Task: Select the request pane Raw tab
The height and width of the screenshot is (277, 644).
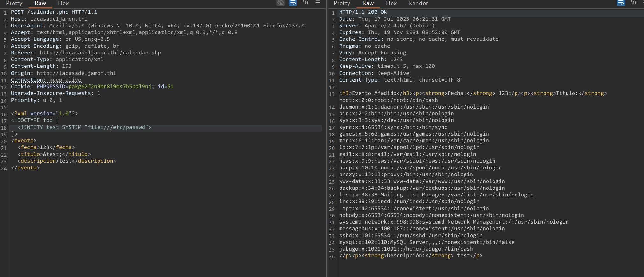Action: click(x=40, y=3)
